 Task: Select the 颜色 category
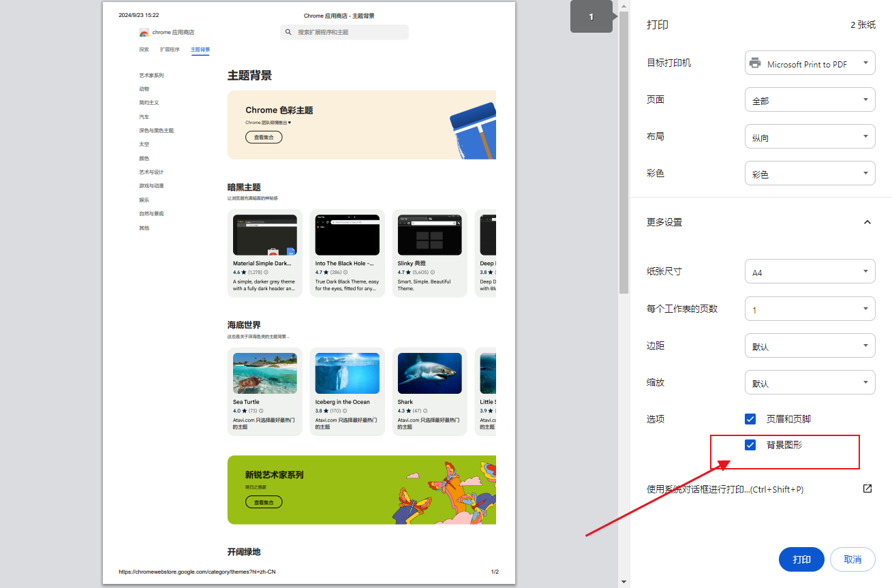pyautogui.click(x=144, y=158)
